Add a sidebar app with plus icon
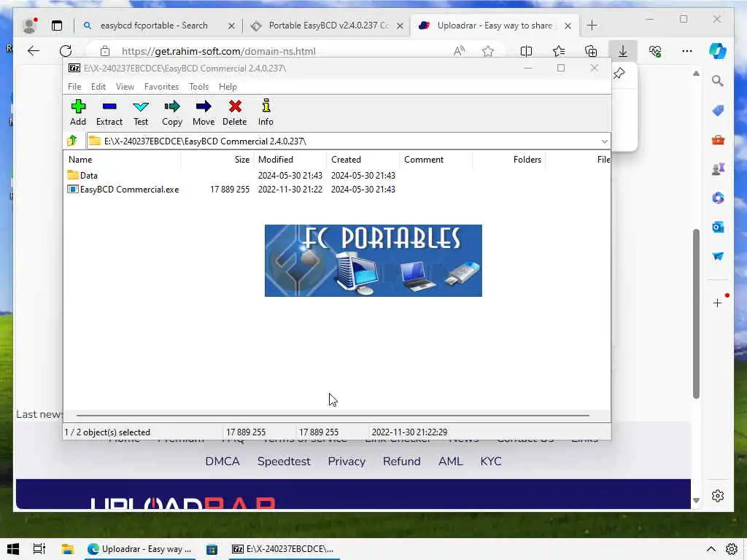The width and height of the screenshot is (747, 560). [x=718, y=303]
